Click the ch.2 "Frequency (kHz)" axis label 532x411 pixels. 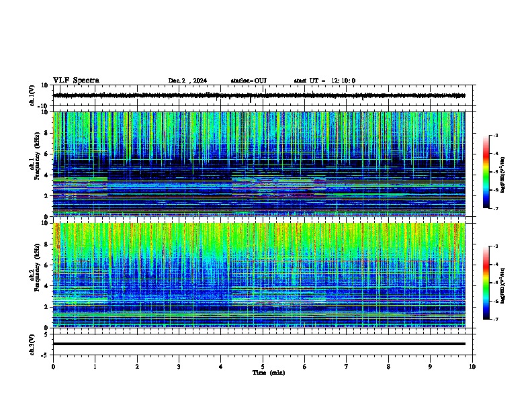click(x=37, y=267)
